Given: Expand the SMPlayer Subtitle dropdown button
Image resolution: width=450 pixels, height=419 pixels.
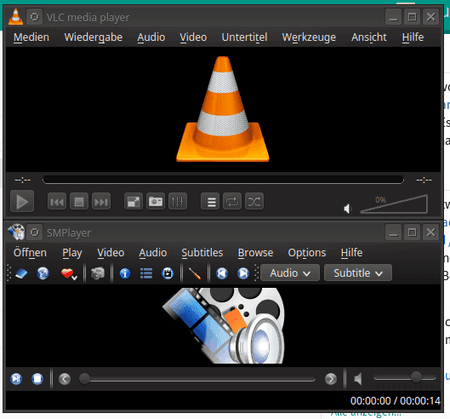Looking at the screenshot, I should tap(358, 273).
